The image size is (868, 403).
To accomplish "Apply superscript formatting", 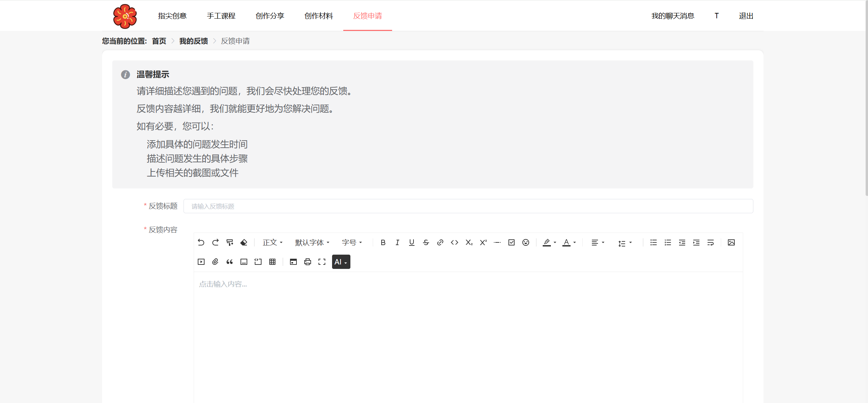I will click(483, 242).
